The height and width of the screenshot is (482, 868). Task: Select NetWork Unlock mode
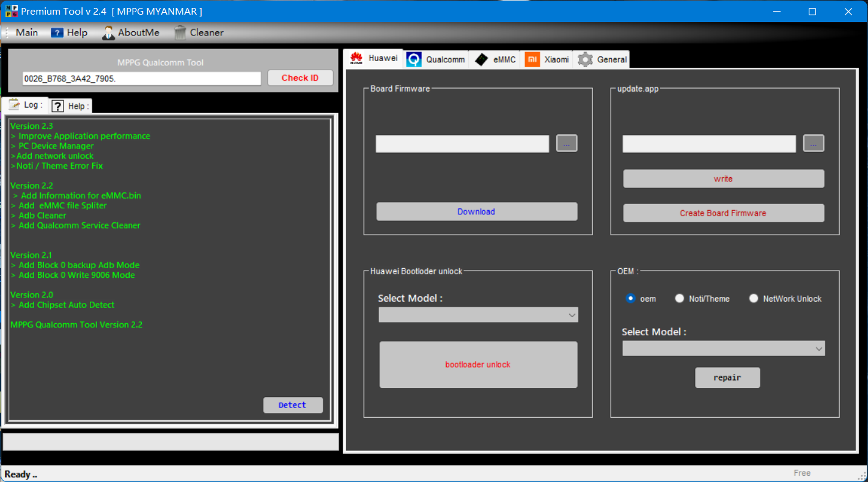(x=754, y=298)
